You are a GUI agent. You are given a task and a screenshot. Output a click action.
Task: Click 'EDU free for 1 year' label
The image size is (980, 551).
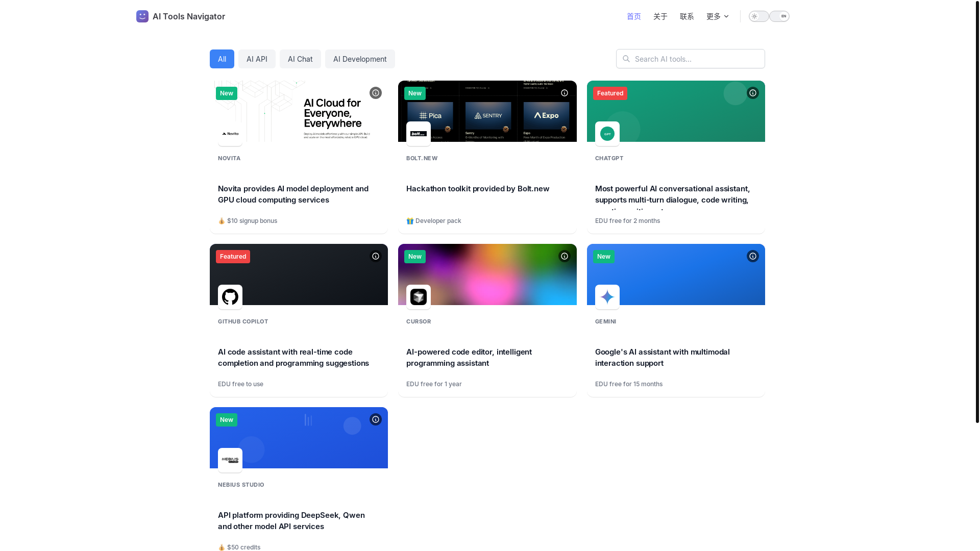[x=434, y=384]
